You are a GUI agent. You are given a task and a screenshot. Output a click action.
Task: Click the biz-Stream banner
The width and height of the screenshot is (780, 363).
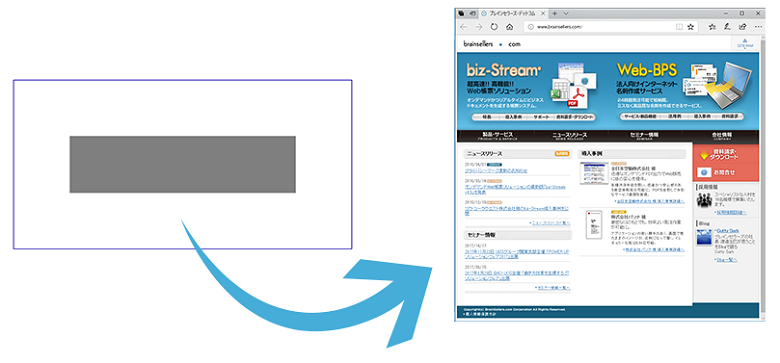pos(532,91)
